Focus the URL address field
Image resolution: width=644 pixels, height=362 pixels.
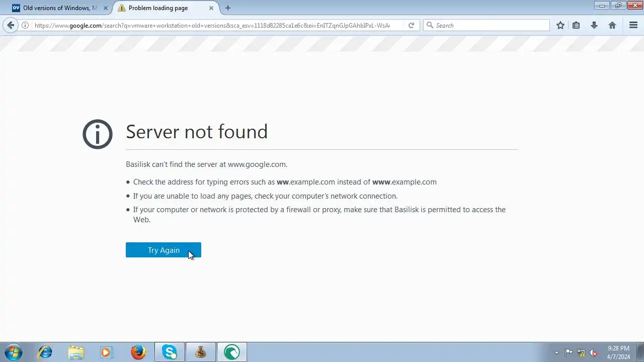[x=211, y=25]
